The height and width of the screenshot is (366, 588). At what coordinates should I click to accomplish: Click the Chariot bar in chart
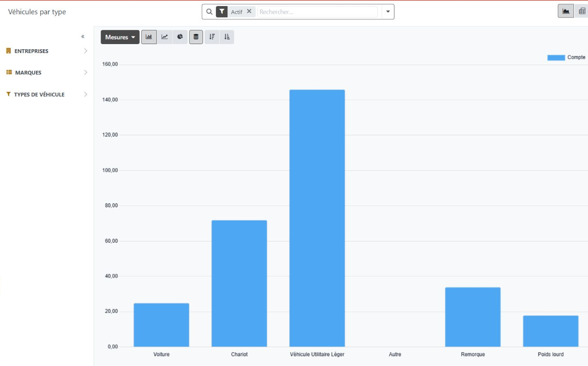(239, 283)
